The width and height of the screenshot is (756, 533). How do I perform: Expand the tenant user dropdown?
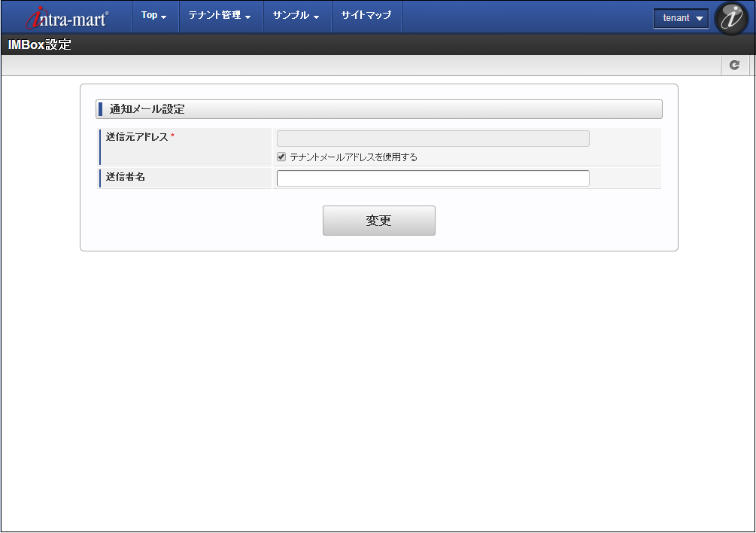click(x=681, y=18)
